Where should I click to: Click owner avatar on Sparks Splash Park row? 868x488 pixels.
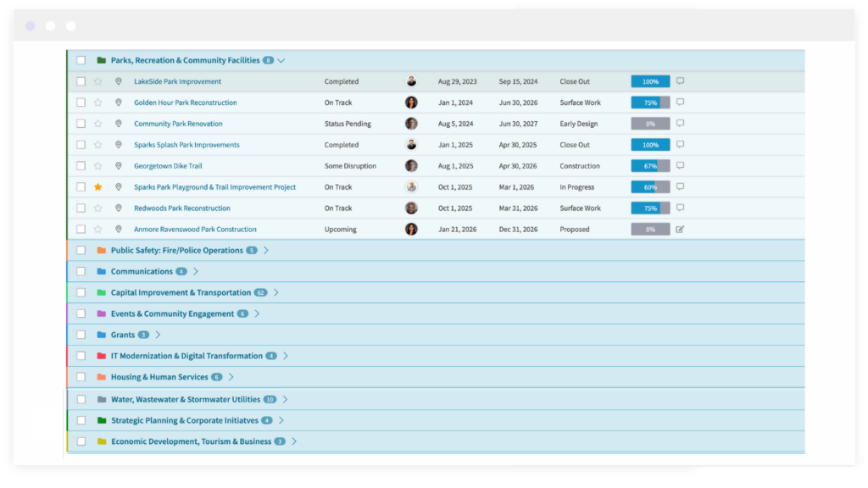click(x=411, y=145)
